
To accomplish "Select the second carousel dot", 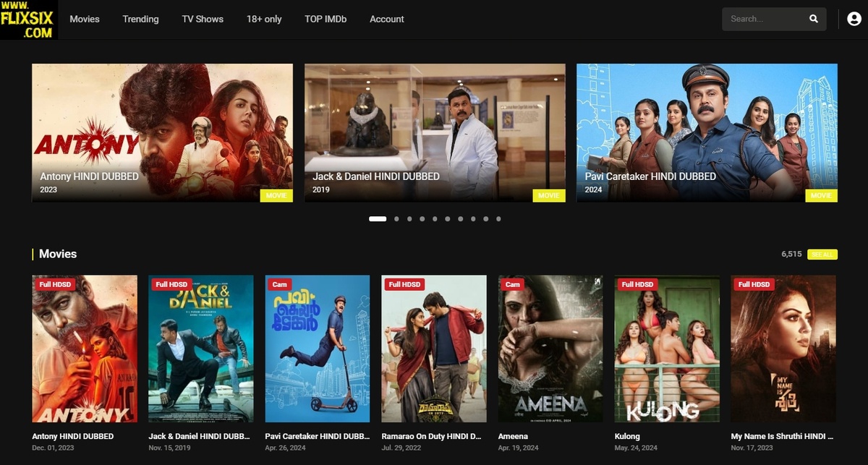I will 396,218.
